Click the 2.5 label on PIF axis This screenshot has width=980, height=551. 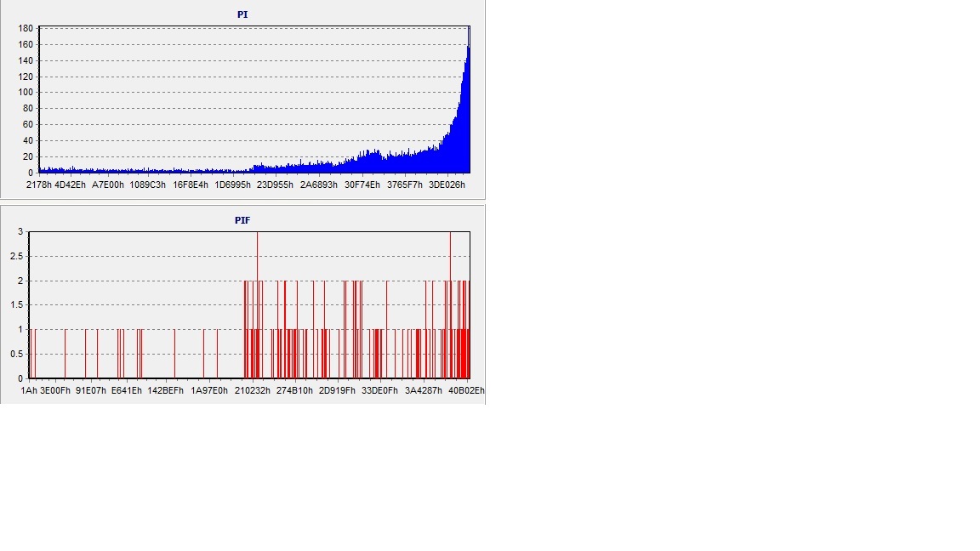[x=17, y=256]
